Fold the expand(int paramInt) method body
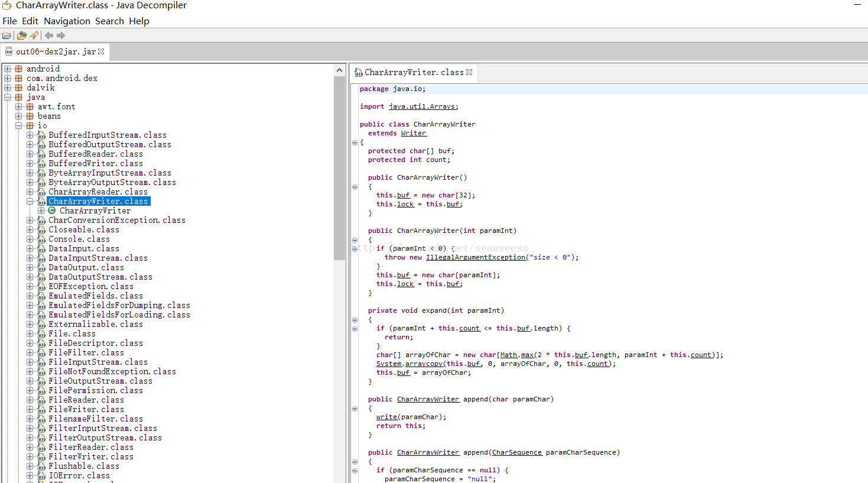The image size is (868, 483). pyautogui.click(x=355, y=320)
